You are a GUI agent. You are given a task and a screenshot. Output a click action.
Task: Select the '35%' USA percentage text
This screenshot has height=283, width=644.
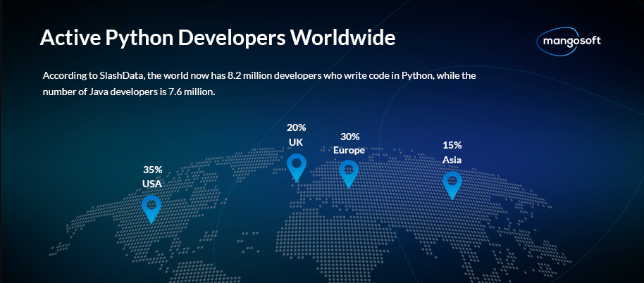coord(153,170)
